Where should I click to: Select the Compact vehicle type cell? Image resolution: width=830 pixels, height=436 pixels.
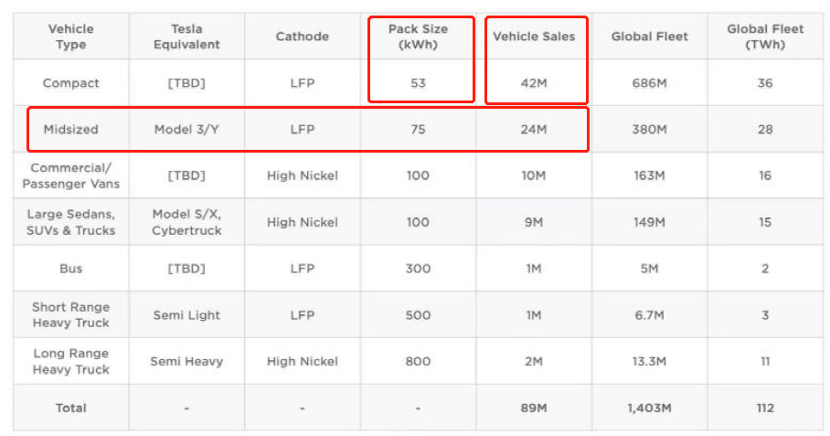pos(71,83)
